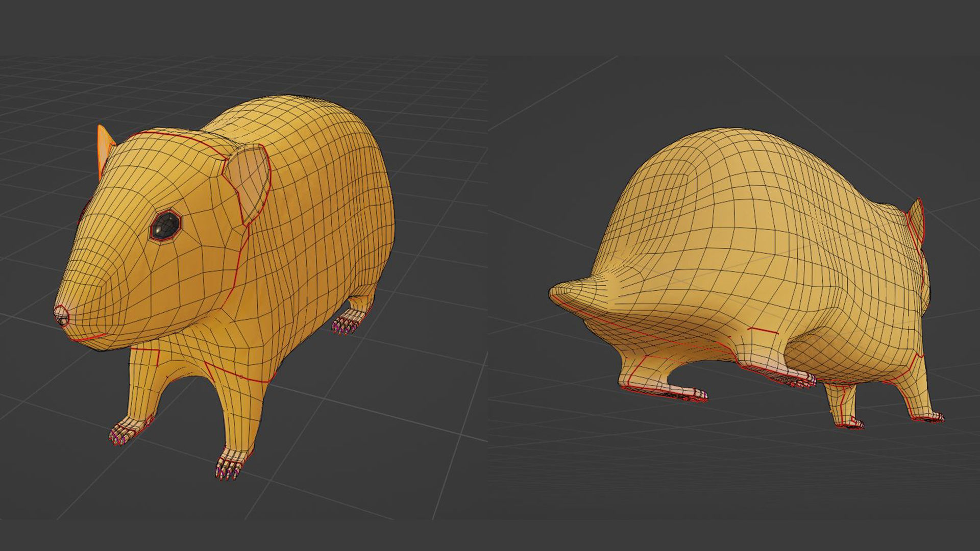The height and width of the screenshot is (551, 980).
Task: Select the ear visible in the rear view
Action: coord(916,222)
